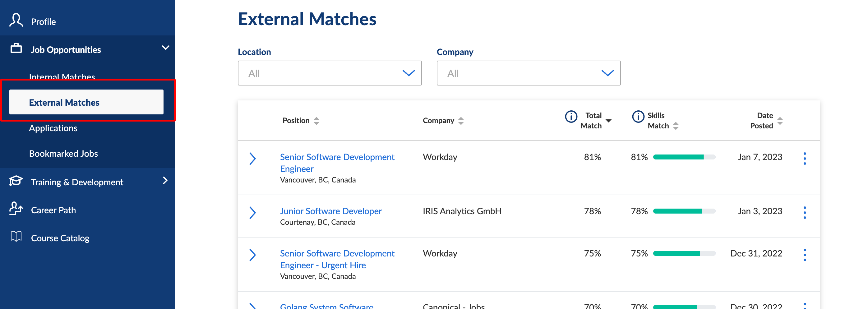Click the 81% skills match progress bar
The height and width of the screenshot is (309, 868).
(x=684, y=157)
